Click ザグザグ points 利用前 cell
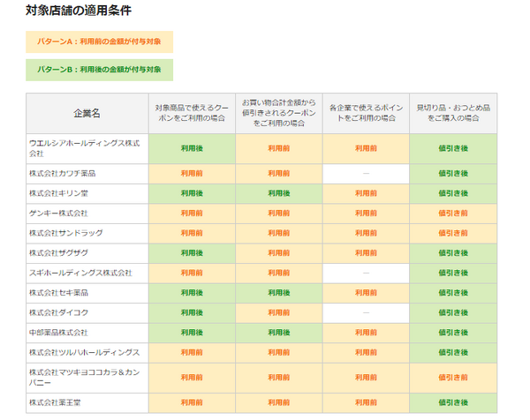 click(x=366, y=253)
